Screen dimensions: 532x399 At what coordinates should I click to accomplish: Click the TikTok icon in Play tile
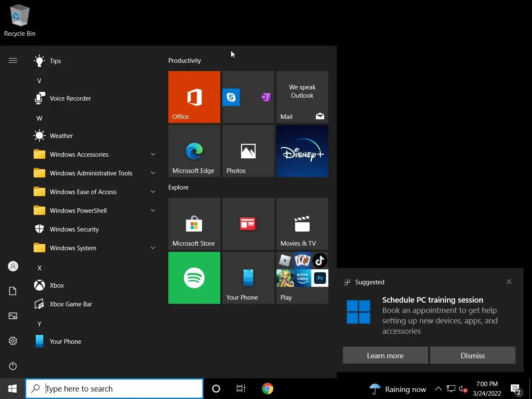click(x=320, y=261)
